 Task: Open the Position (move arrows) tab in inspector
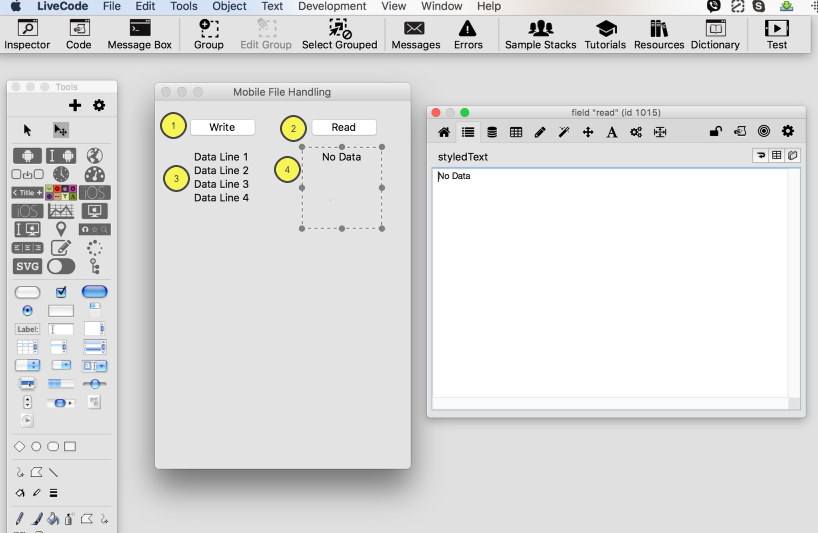[x=588, y=132]
